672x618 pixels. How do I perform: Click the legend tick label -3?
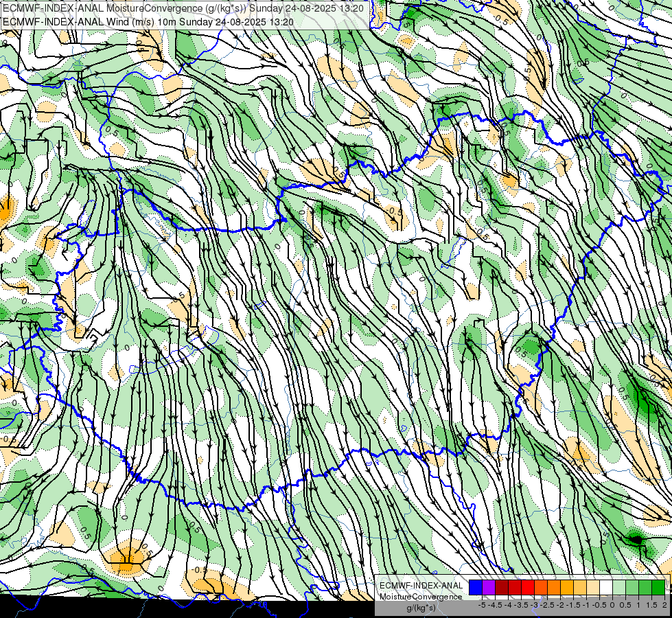pyautogui.click(x=534, y=605)
